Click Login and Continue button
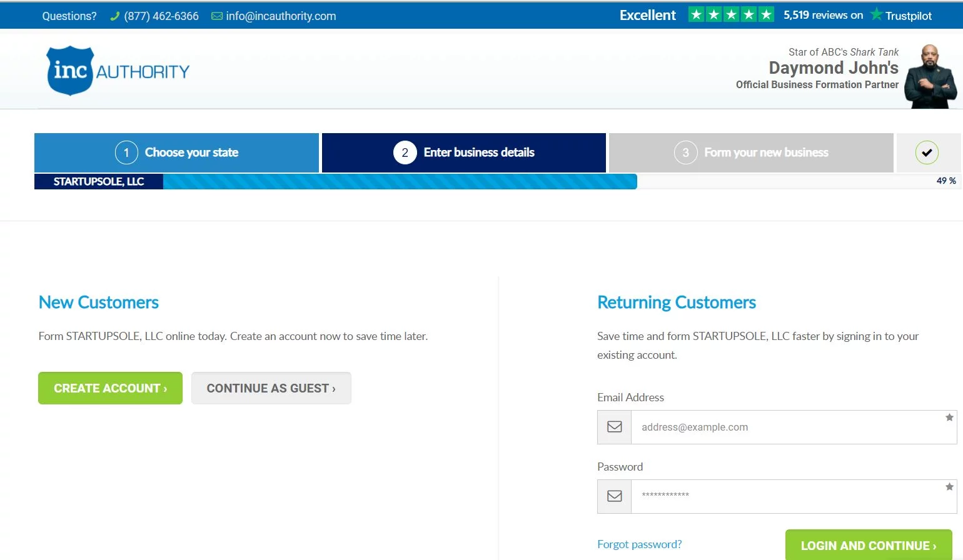Viewport: 963px width, 560px height. click(x=869, y=545)
